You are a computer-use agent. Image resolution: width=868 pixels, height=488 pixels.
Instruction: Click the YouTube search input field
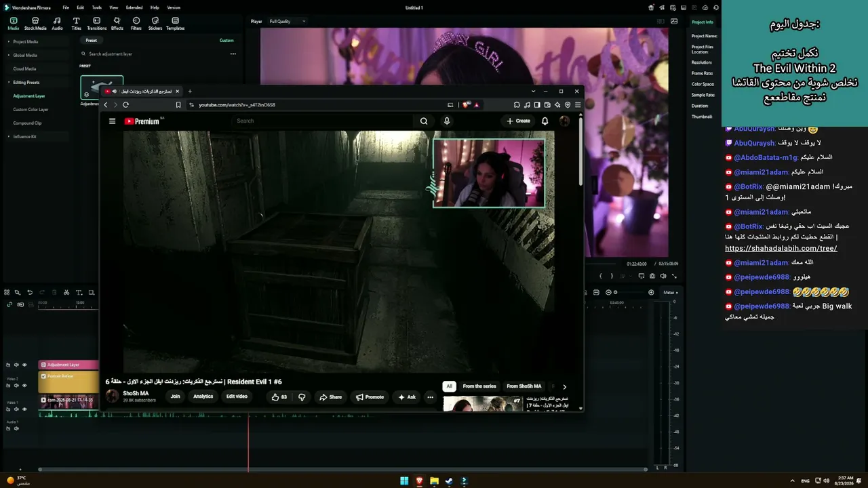322,121
